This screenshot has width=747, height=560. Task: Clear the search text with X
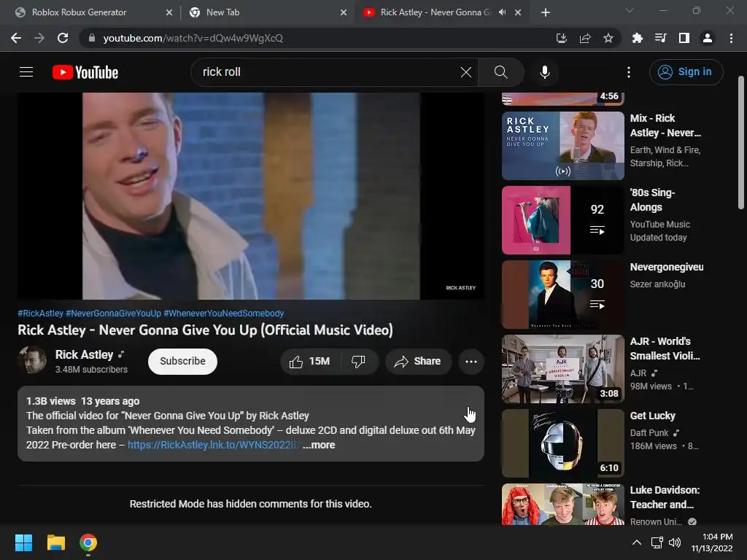[x=466, y=72]
